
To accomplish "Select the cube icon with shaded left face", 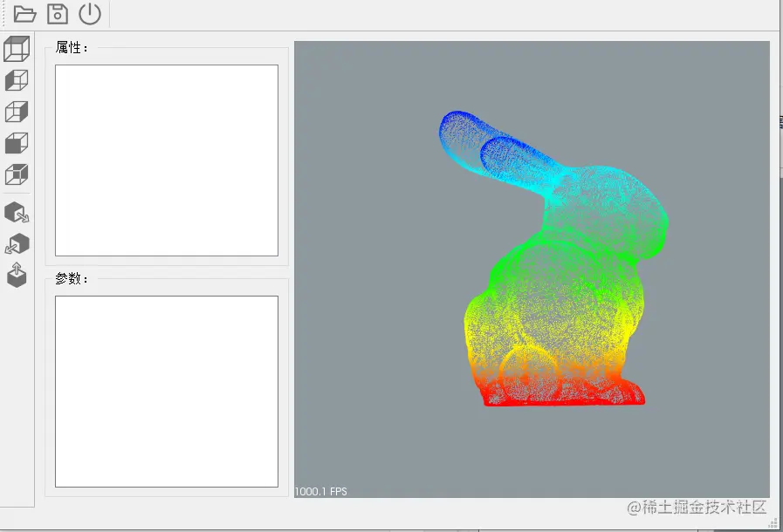I will [17, 80].
